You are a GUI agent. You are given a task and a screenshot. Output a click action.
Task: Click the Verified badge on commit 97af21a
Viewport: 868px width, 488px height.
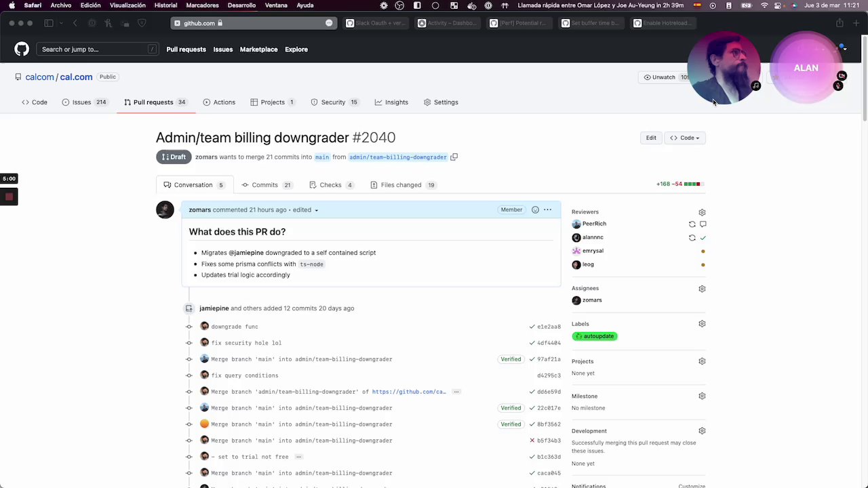pos(511,359)
